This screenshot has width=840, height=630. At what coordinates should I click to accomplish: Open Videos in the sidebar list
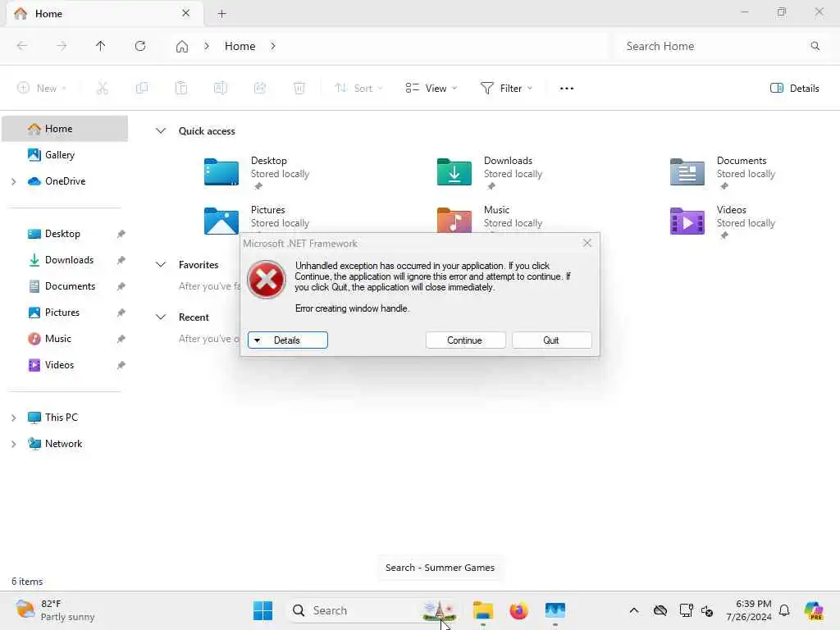(x=59, y=365)
